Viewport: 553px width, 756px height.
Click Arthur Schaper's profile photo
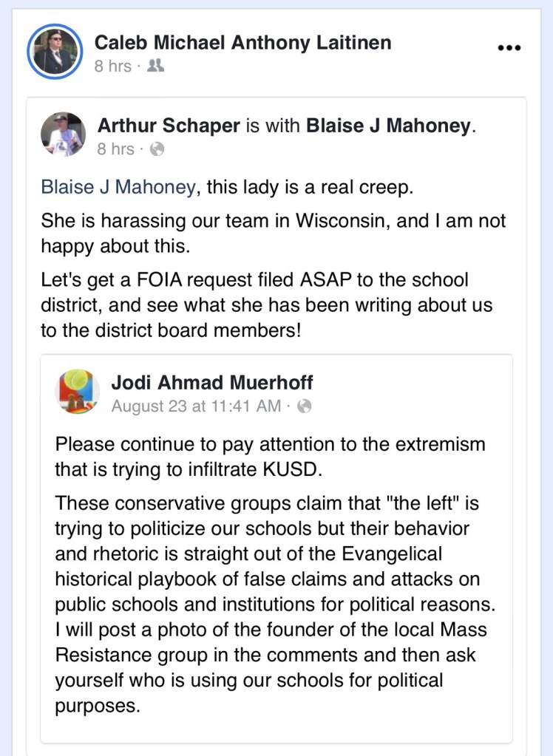coord(63,134)
